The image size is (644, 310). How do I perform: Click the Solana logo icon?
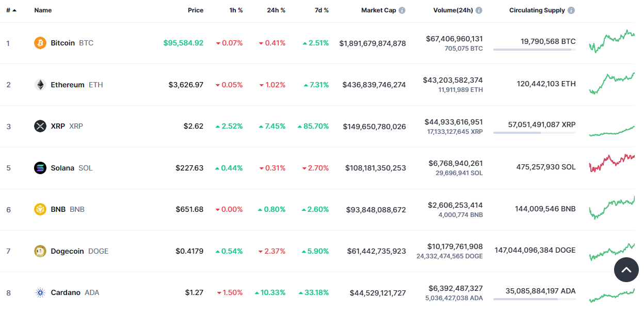(40, 168)
